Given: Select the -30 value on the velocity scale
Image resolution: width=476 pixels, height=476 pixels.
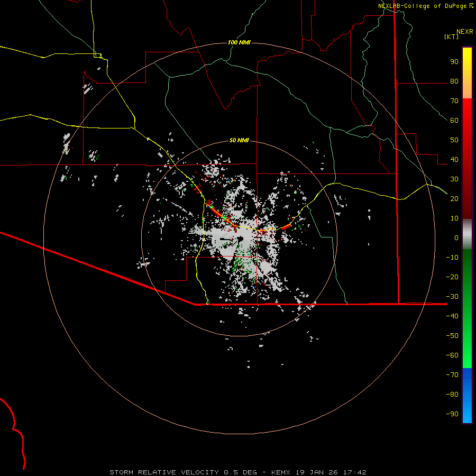Looking at the screenshot, I should pyautogui.click(x=452, y=297).
